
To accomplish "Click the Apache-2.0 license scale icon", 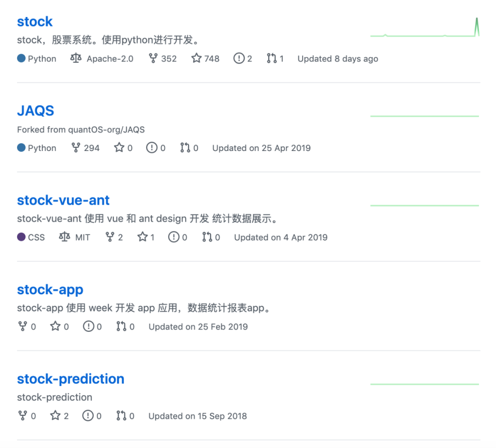I will (76, 58).
